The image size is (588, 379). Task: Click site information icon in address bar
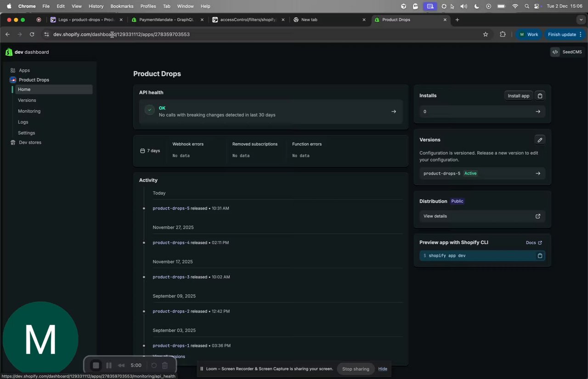coord(46,34)
